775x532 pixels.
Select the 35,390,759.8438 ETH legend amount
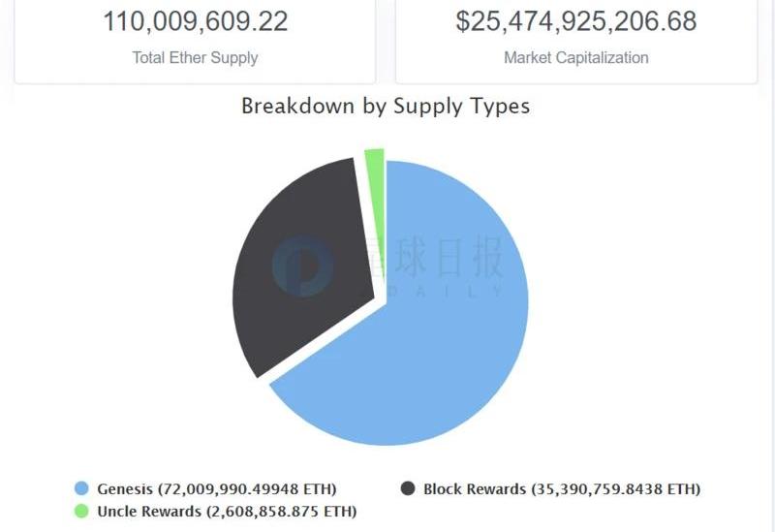615,488
